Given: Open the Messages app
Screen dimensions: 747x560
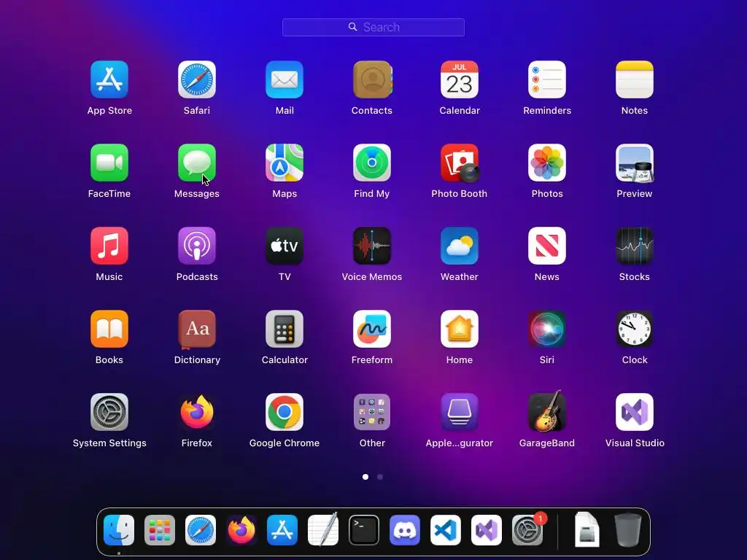Looking at the screenshot, I should tap(197, 163).
